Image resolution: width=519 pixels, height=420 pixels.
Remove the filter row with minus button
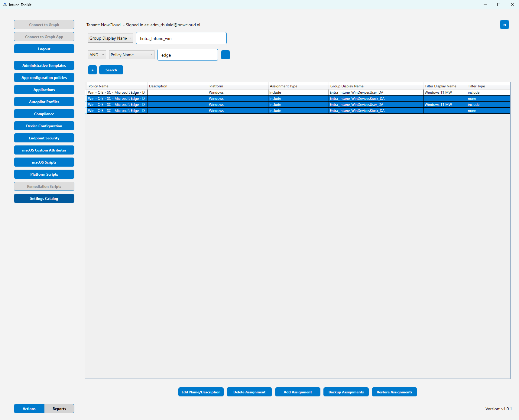225,55
